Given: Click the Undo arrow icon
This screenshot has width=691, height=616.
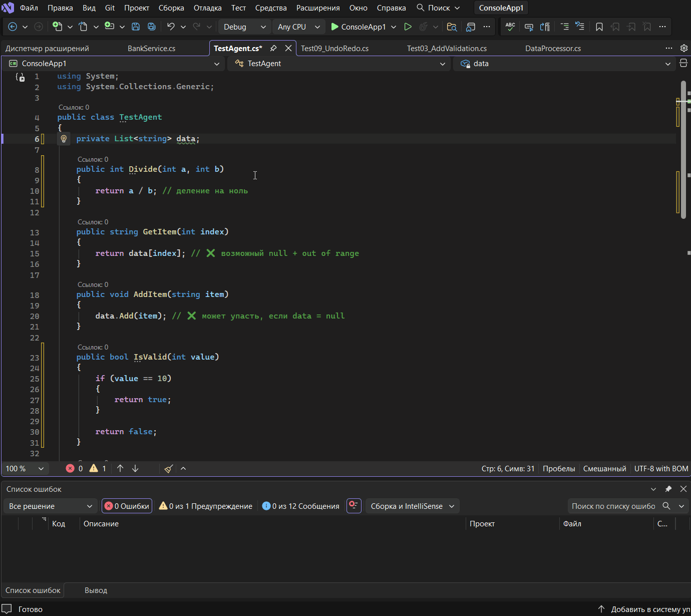Looking at the screenshot, I should (171, 27).
